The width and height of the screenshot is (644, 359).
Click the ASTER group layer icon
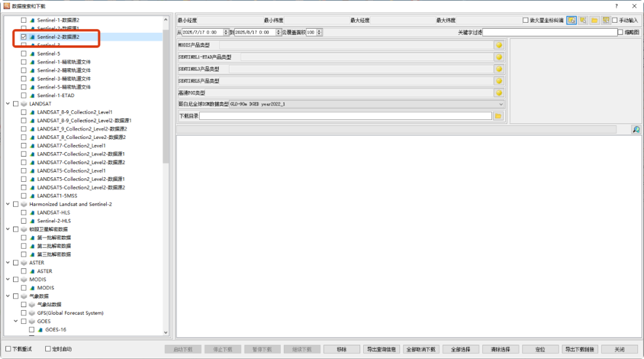[24, 263]
